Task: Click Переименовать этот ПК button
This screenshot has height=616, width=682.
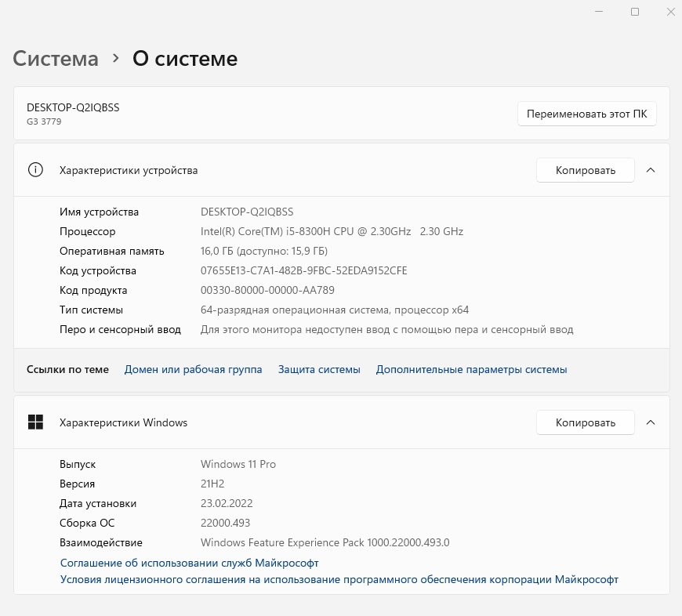Action: click(x=586, y=114)
